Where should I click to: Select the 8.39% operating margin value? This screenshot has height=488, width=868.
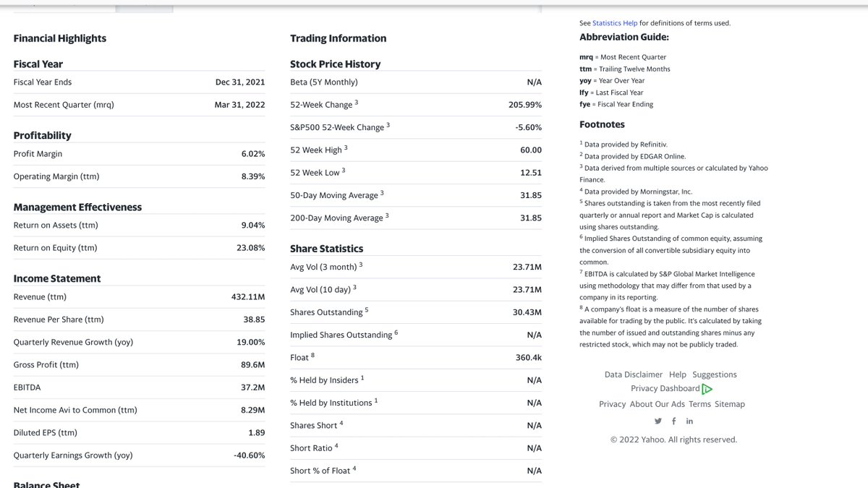pyautogui.click(x=253, y=176)
